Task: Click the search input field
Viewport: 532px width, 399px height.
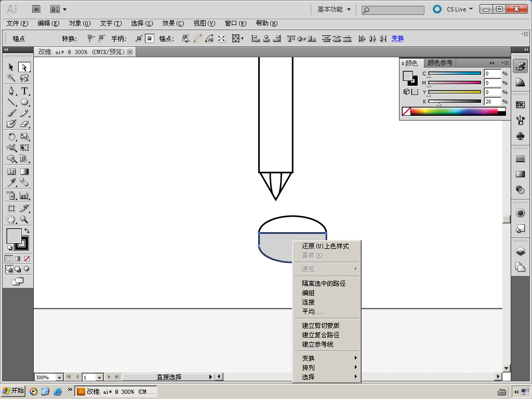Action: 393,10
